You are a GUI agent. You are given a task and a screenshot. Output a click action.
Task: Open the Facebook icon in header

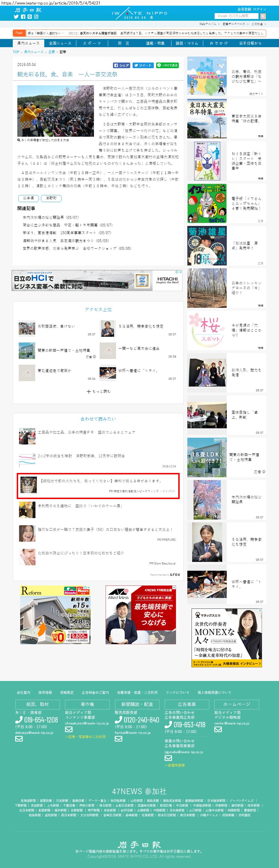point(23,16)
